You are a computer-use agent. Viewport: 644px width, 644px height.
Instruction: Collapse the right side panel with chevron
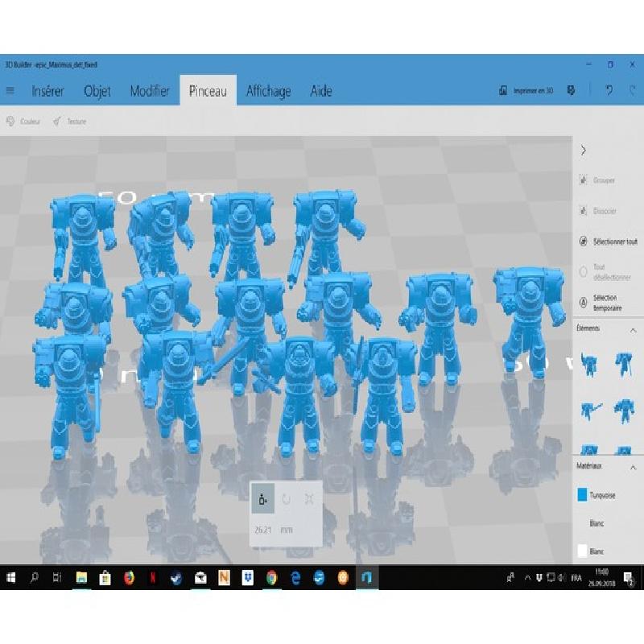pyautogui.click(x=584, y=151)
